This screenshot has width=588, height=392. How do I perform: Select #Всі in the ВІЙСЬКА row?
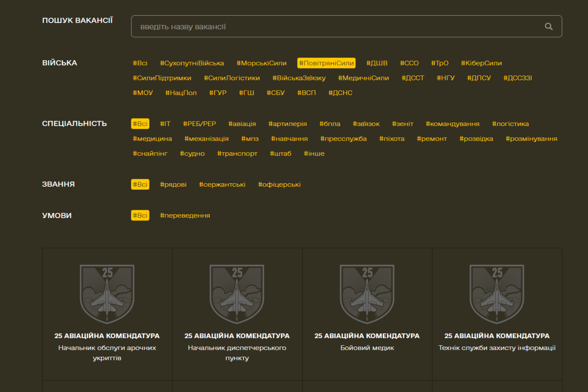140,63
